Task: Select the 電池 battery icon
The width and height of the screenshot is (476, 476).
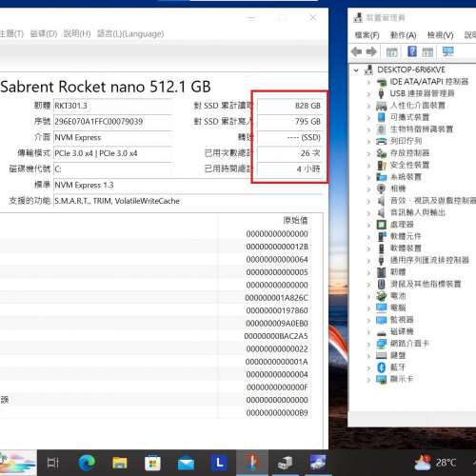Action: tap(381, 296)
